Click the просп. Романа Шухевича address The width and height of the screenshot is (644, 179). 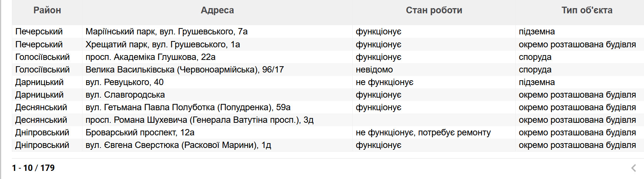point(199,120)
